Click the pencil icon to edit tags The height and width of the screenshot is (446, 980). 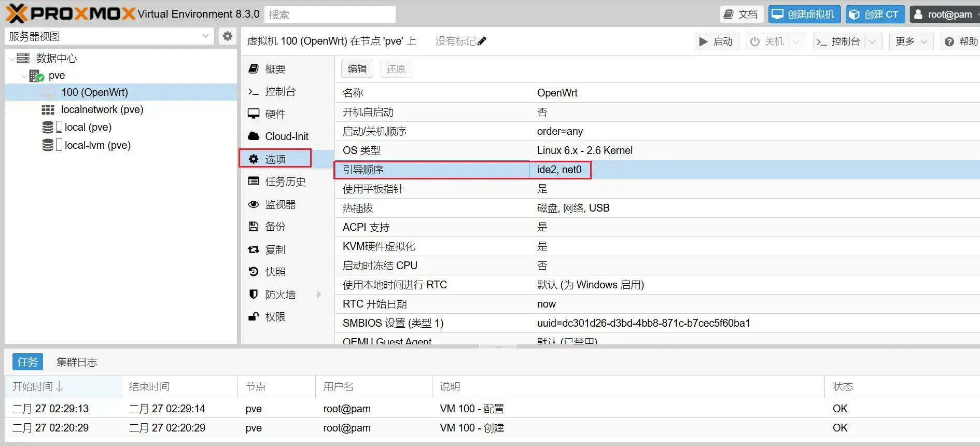[x=482, y=41]
